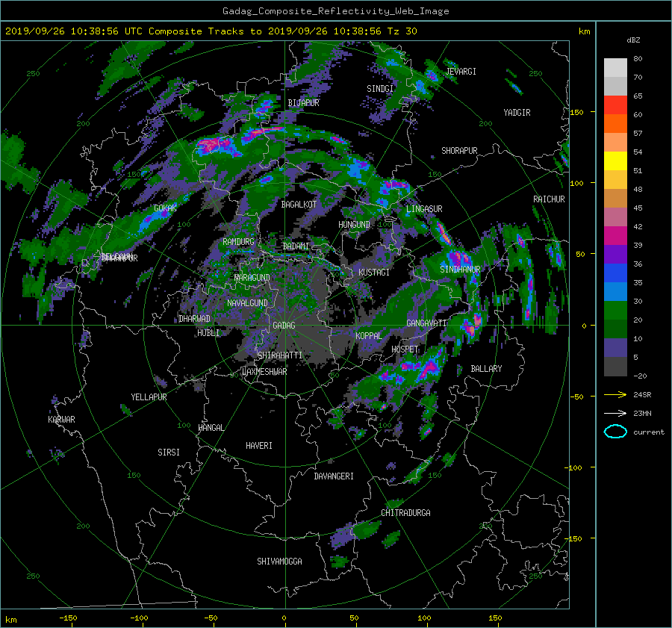Click the SHORAPUR city label
This screenshot has width=672, height=628.
pos(459,151)
